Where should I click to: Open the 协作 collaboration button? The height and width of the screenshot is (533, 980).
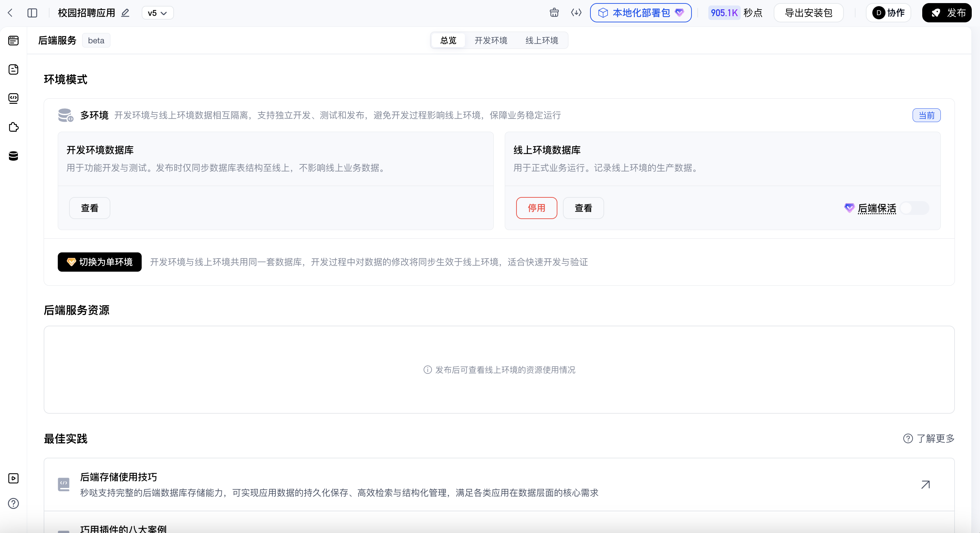888,13
